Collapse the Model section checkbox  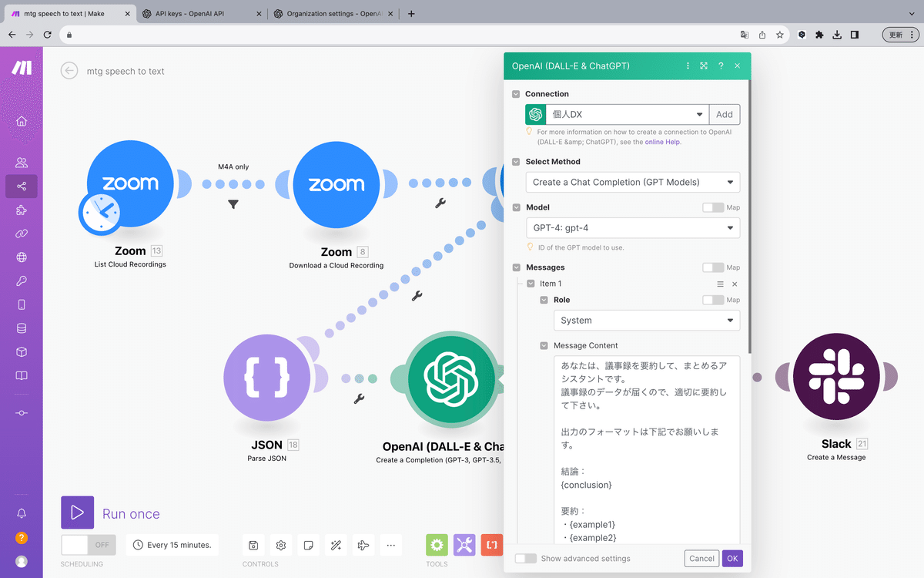coord(517,207)
